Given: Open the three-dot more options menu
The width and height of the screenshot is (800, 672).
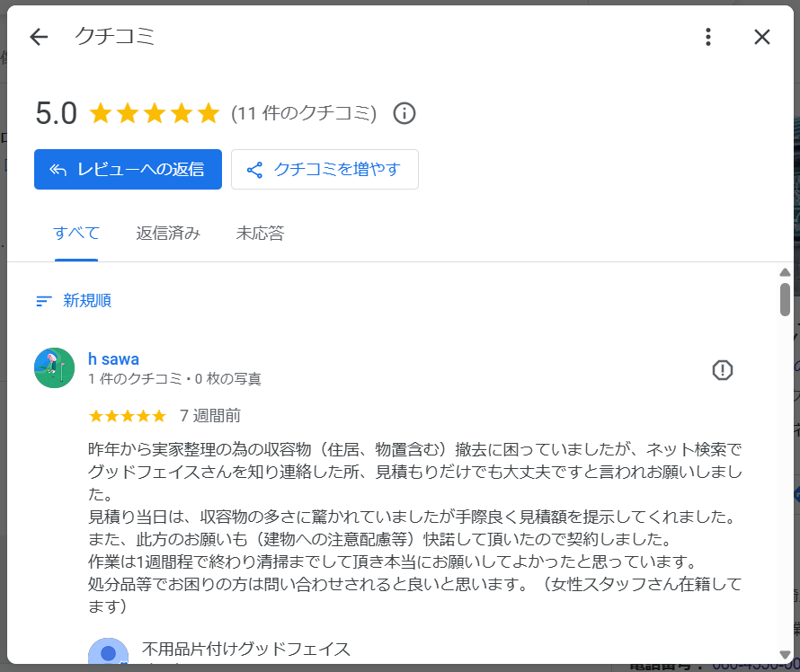Looking at the screenshot, I should pyautogui.click(x=708, y=37).
